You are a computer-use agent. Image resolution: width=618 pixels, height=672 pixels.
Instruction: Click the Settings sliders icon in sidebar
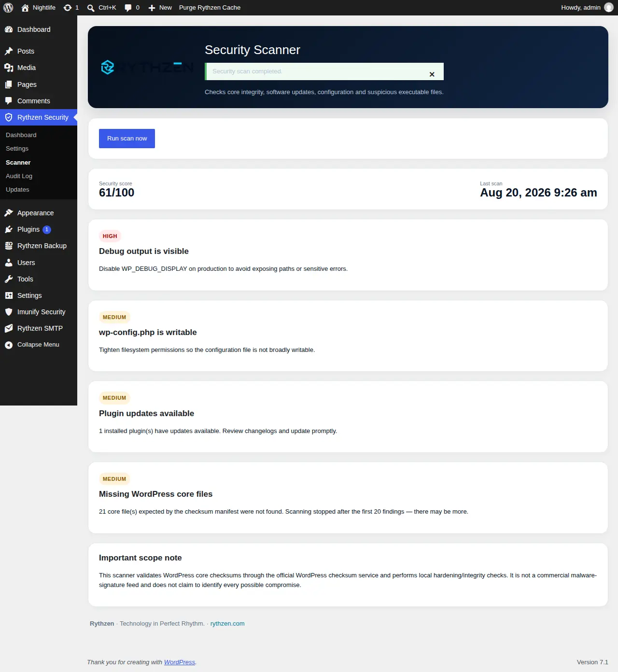(9, 295)
